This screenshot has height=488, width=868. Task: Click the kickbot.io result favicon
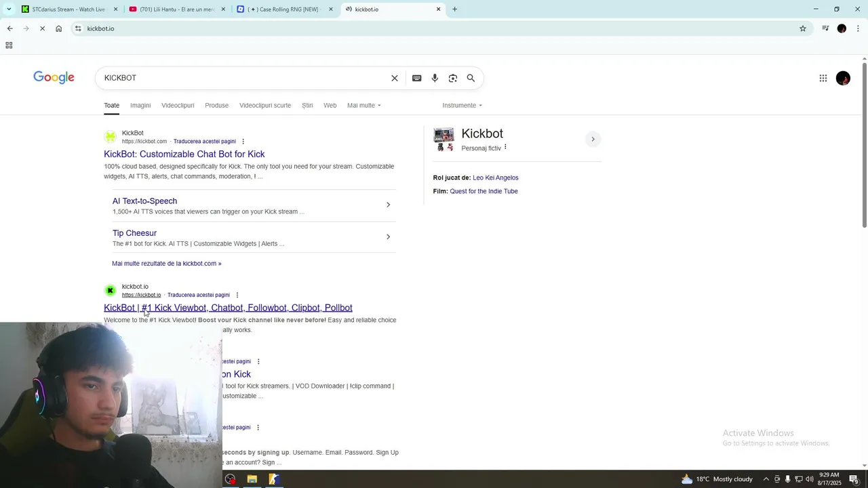coord(110,291)
